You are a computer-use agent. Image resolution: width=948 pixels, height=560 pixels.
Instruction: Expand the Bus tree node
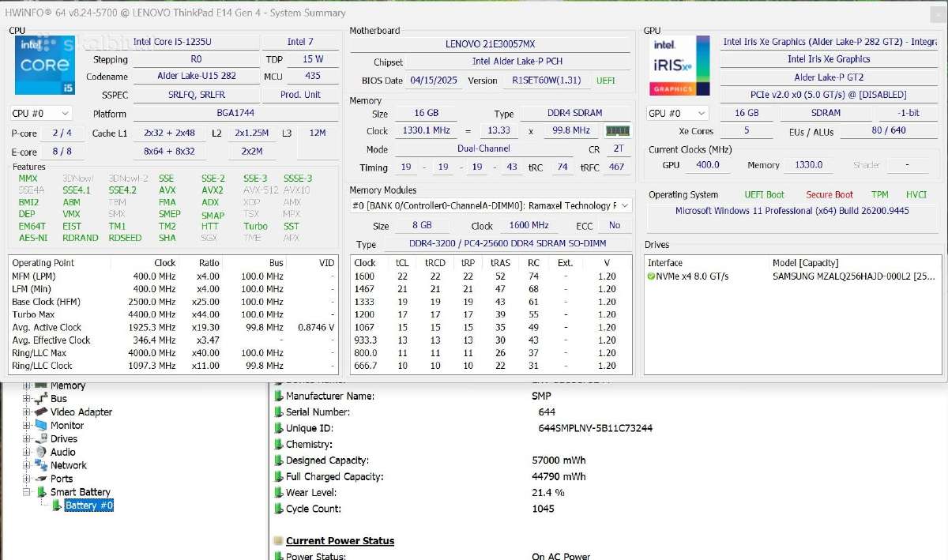click(26, 399)
